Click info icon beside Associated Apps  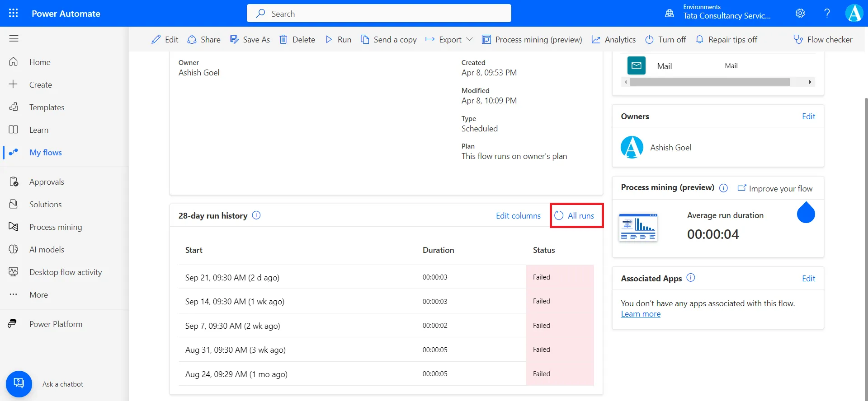pos(690,278)
